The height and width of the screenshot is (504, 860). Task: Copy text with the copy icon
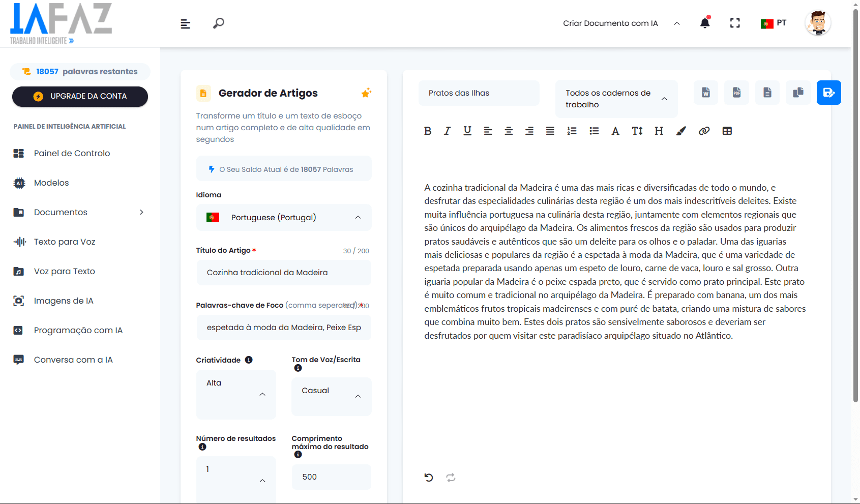[x=798, y=93]
